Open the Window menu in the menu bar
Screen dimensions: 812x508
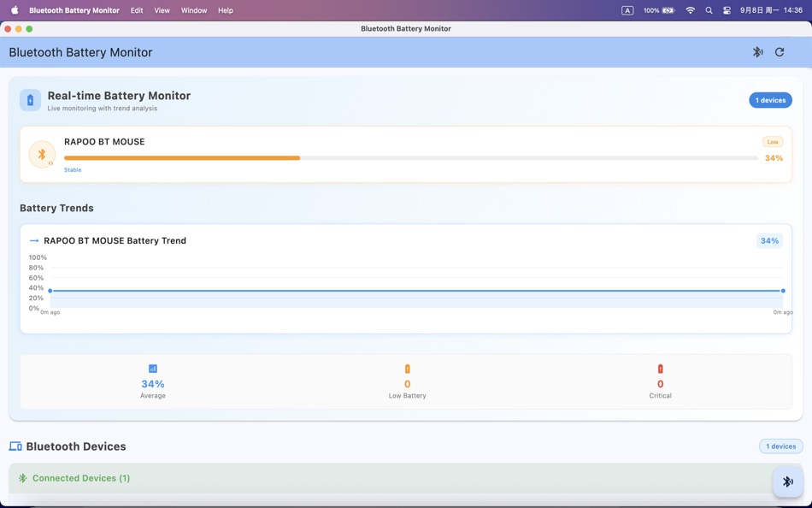click(x=193, y=10)
